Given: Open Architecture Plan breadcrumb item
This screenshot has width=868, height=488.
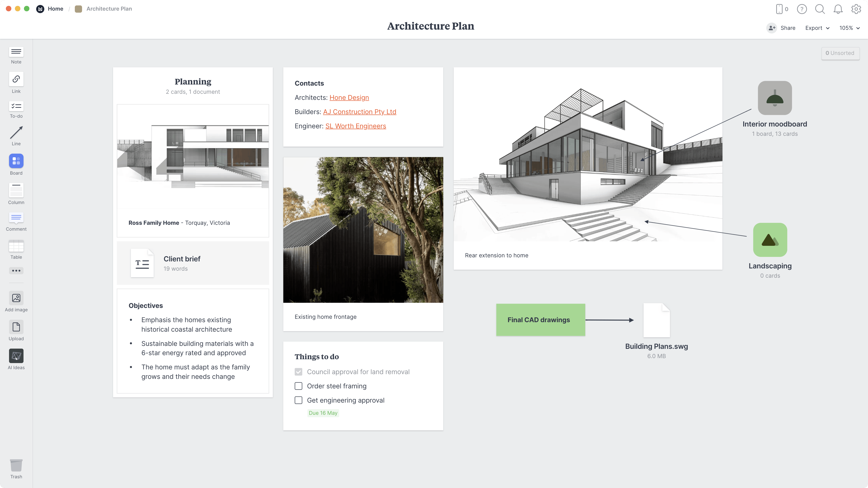Looking at the screenshot, I should (x=109, y=9).
